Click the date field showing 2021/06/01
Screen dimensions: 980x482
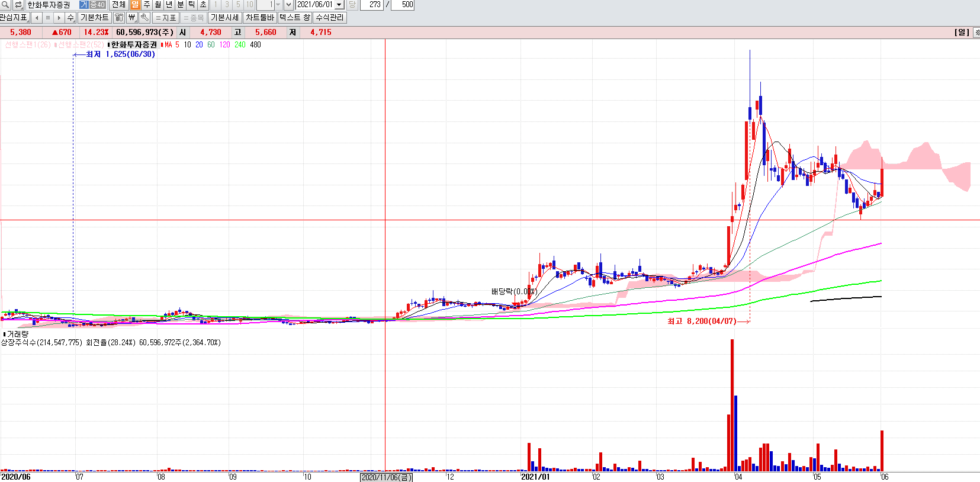pyautogui.click(x=315, y=4)
